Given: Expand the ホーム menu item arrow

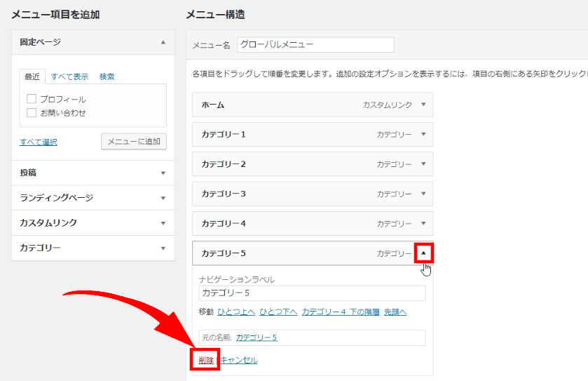Looking at the screenshot, I should 423,105.
